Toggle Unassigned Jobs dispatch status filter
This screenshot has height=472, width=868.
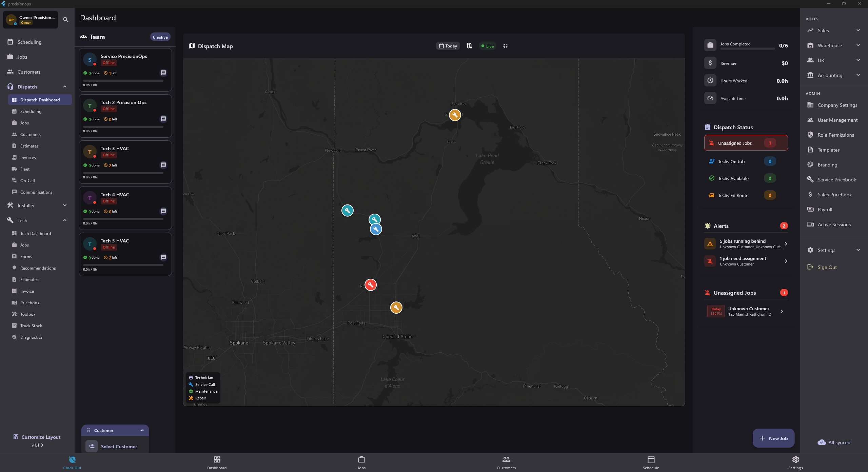[x=746, y=143]
